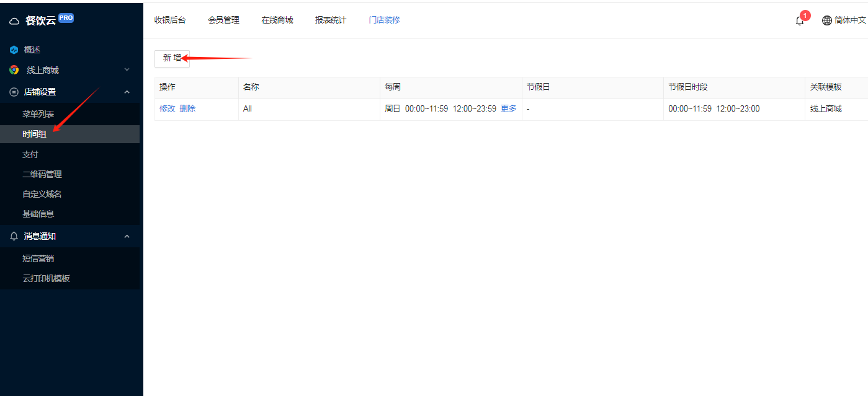The height and width of the screenshot is (396, 868).
Task: Click the cloud logo icon beside 餐饮云
Action: 14,21
